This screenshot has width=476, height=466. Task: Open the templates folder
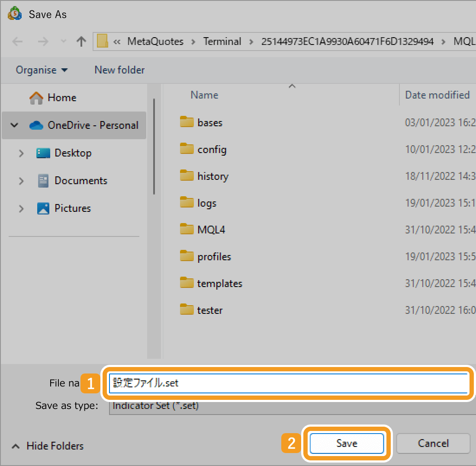[219, 283]
